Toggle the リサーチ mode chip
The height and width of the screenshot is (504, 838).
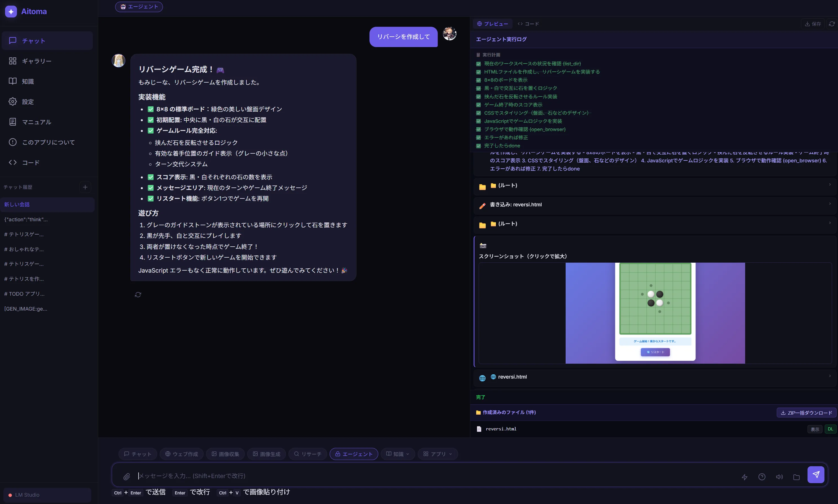point(307,454)
